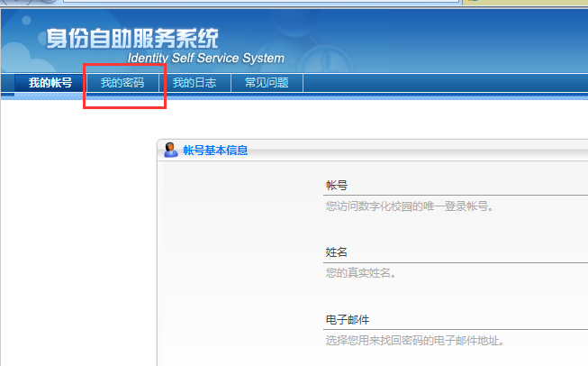Image resolution: width=588 pixels, height=366 pixels.
Task: Open the 我的帐号 tab
Action: tap(50, 83)
